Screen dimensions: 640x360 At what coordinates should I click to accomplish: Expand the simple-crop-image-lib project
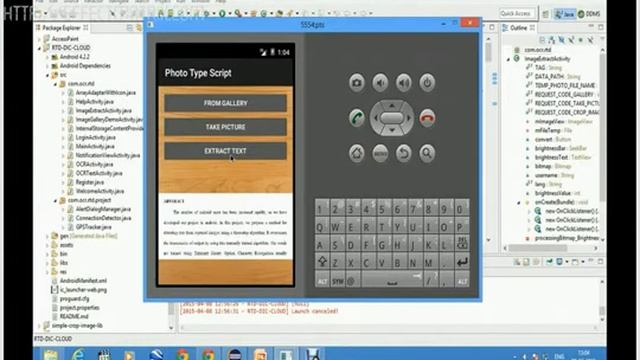click(40, 326)
